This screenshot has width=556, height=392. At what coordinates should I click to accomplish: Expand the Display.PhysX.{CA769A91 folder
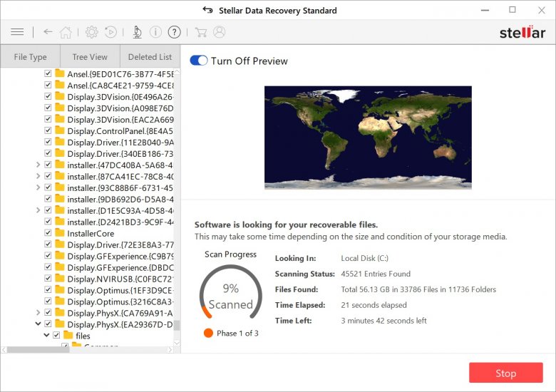coord(38,313)
